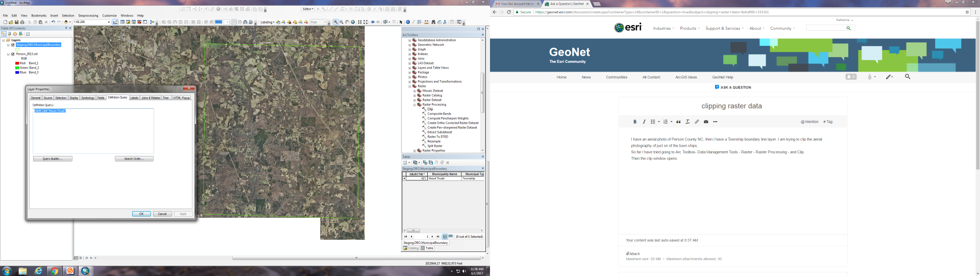Click List By Visibility icon
The height and width of the screenshot is (276, 980).
click(x=15, y=34)
